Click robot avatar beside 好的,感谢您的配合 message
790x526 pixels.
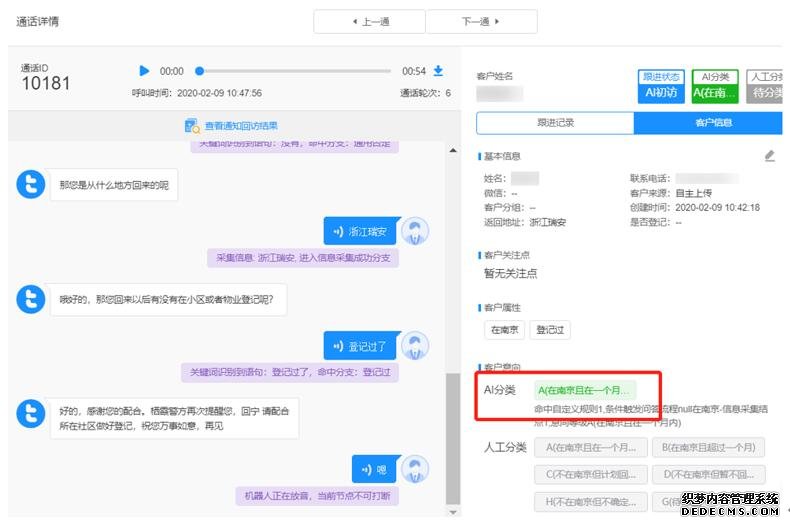click(31, 414)
